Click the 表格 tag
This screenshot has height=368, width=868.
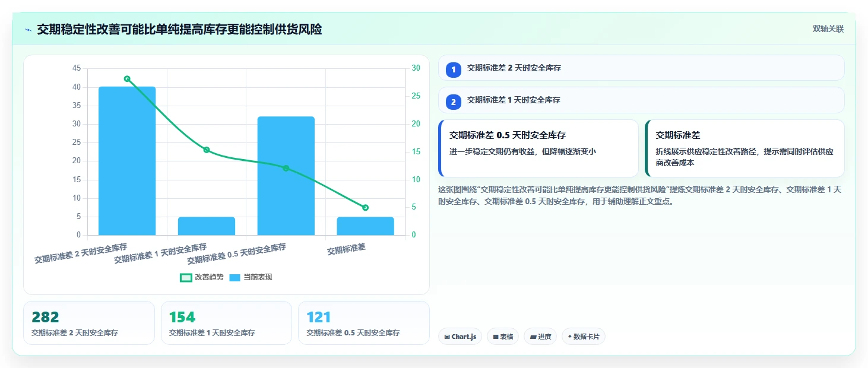[503, 337]
